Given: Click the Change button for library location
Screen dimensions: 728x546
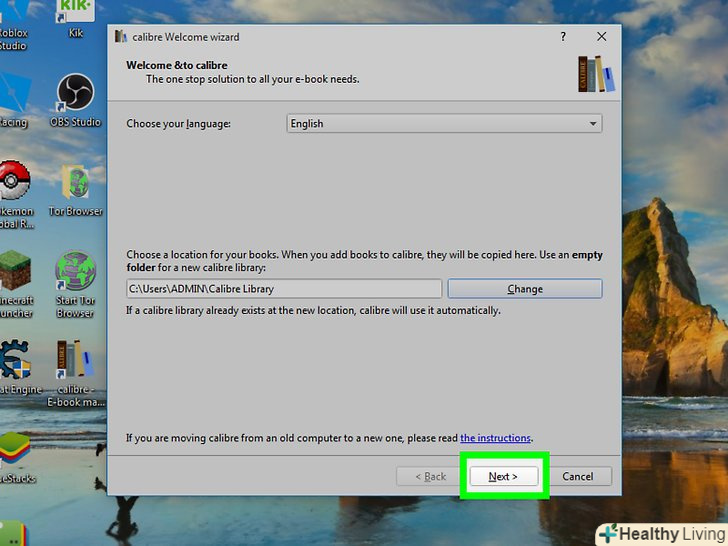Looking at the screenshot, I should tap(525, 289).
